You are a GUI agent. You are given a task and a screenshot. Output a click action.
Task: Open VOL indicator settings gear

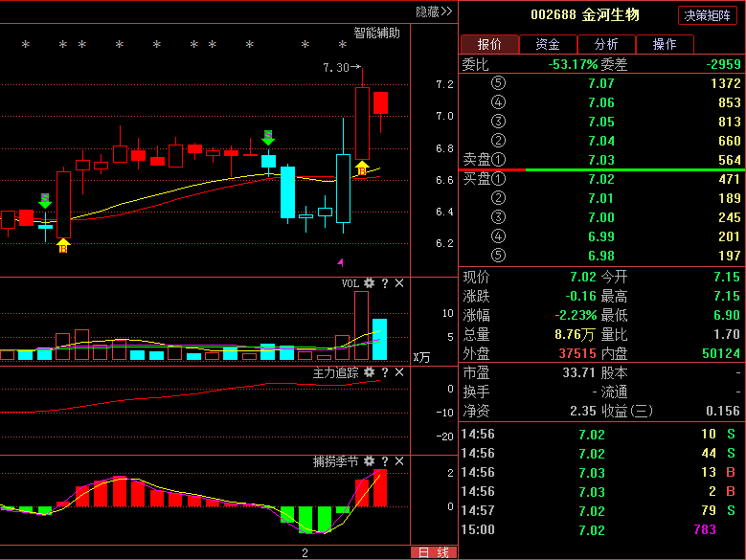point(370,283)
